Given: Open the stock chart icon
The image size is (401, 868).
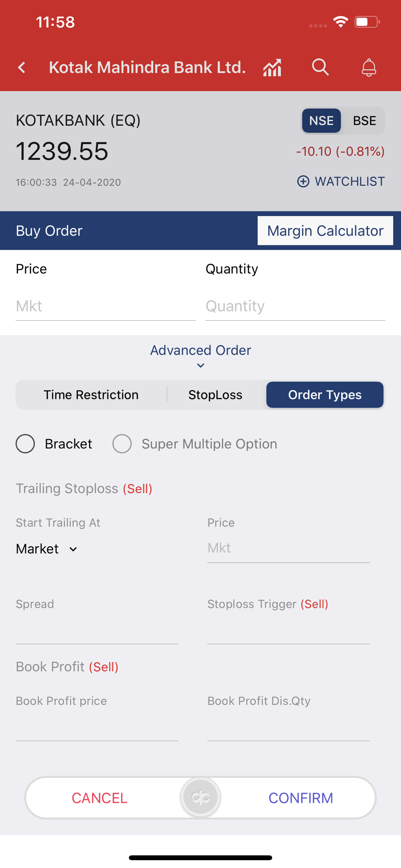Looking at the screenshot, I should pos(272,68).
